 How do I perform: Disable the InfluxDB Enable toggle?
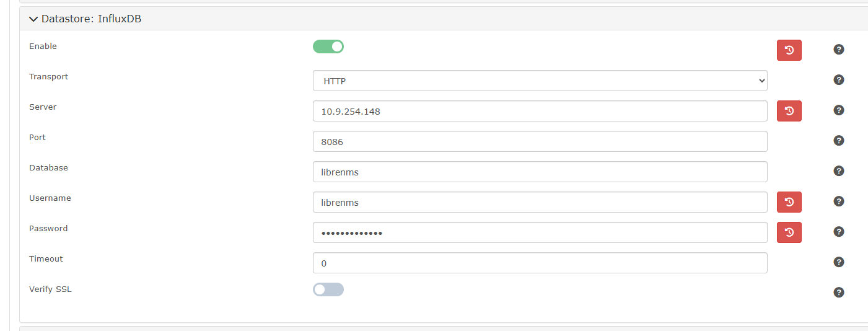[328, 46]
